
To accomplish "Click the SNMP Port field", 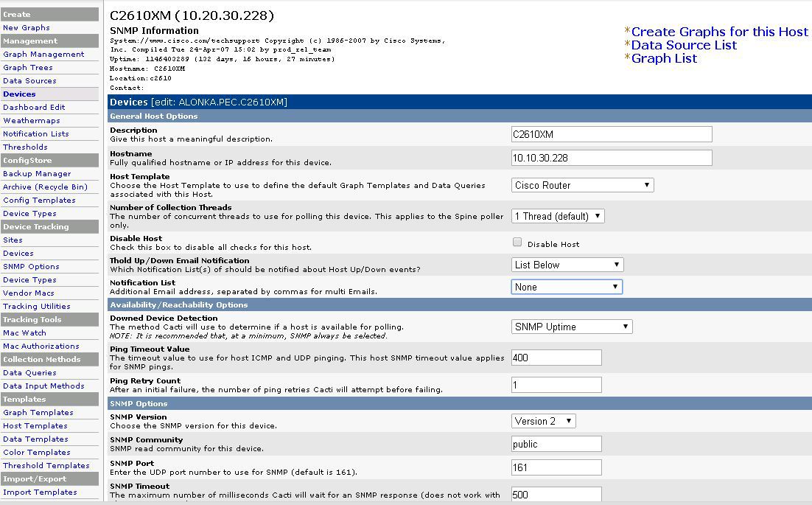I will (556, 467).
